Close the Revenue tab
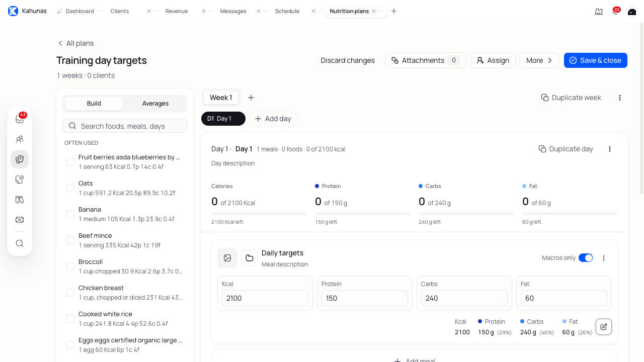 click(204, 11)
